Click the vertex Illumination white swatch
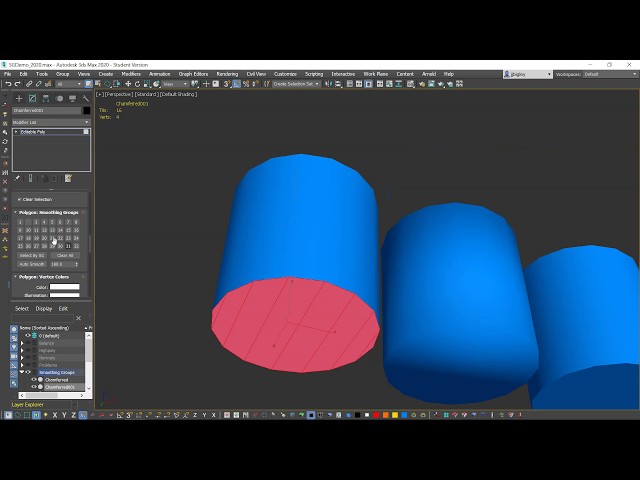The width and height of the screenshot is (640, 480). point(64,295)
